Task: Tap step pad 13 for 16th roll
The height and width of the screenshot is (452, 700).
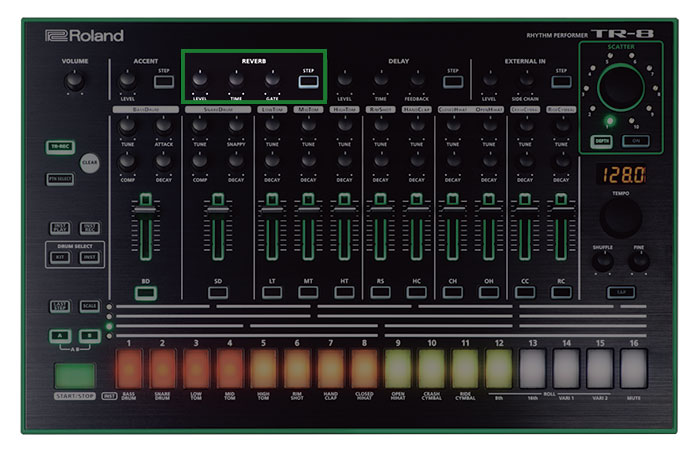Action: (x=533, y=369)
